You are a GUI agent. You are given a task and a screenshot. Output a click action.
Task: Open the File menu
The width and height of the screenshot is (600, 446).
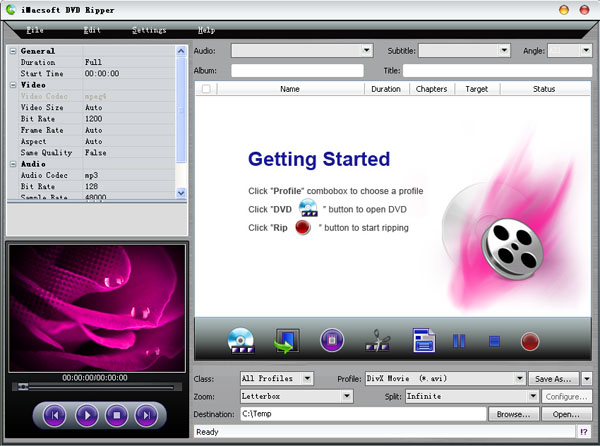pyautogui.click(x=35, y=30)
